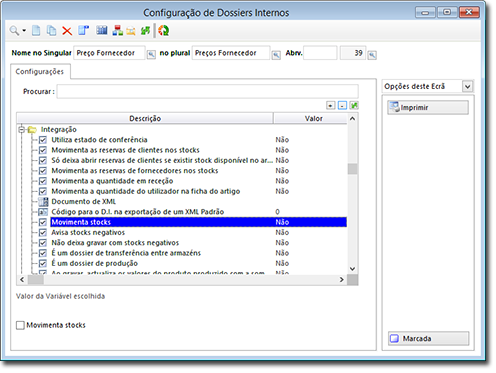Switch to the Configurações tab
The image size is (496, 373).
pyautogui.click(x=40, y=72)
